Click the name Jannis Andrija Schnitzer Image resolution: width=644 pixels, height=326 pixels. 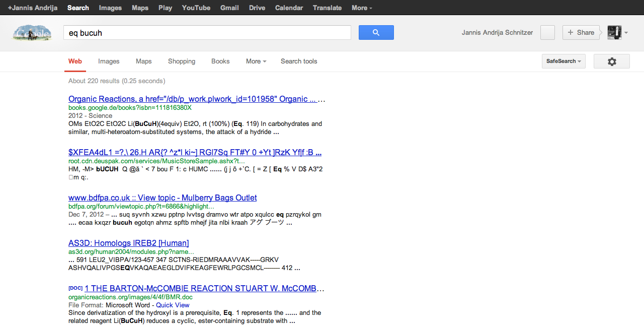pyautogui.click(x=497, y=32)
